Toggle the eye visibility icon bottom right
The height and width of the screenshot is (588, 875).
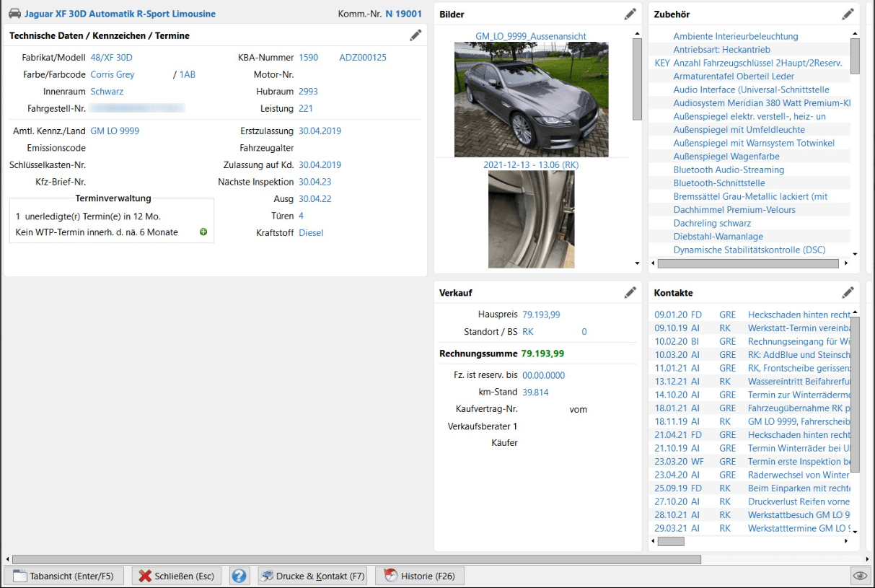pos(858,576)
